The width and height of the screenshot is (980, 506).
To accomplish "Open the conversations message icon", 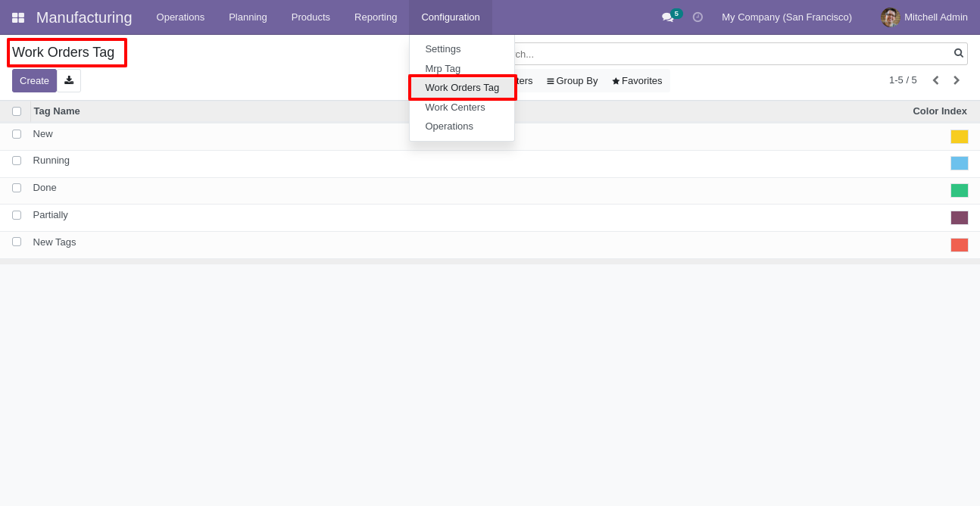I will tap(667, 17).
